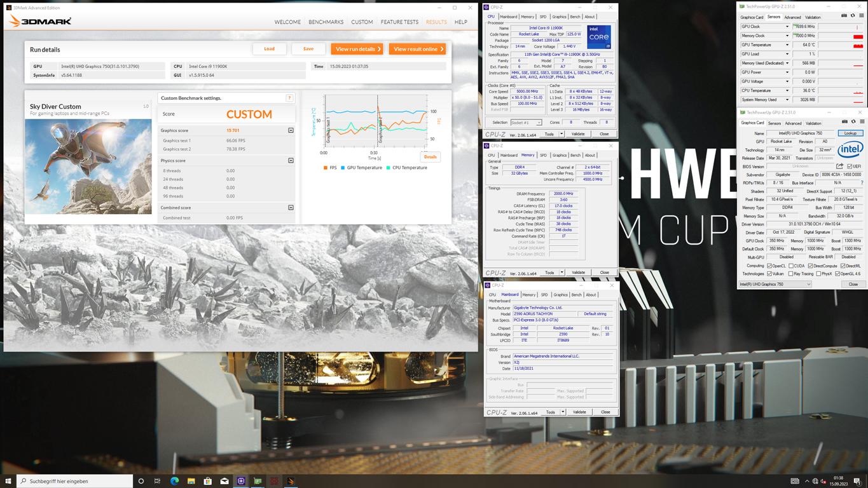Click the blue GPU Temperature legend swatch
The image size is (868, 488).
[343, 168]
